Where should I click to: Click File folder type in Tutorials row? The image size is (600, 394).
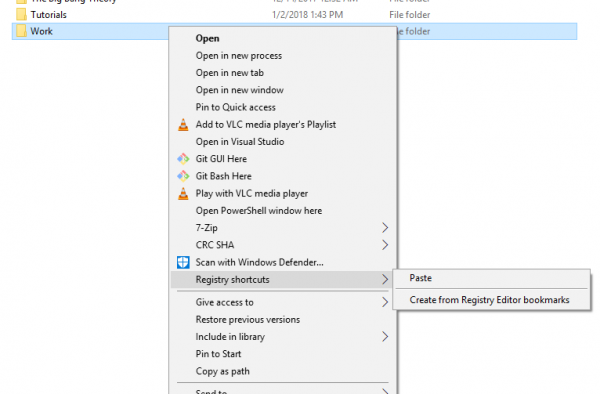pyautogui.click(x=409, y=15)
